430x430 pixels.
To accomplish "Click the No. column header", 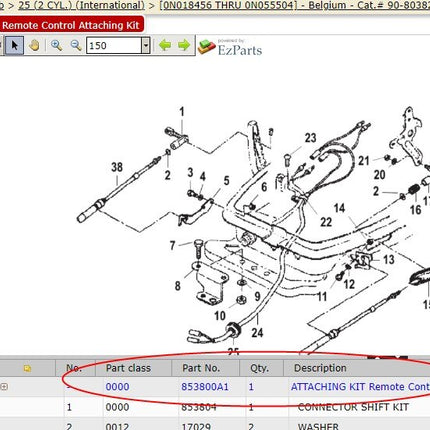I will tap(74, 368).
